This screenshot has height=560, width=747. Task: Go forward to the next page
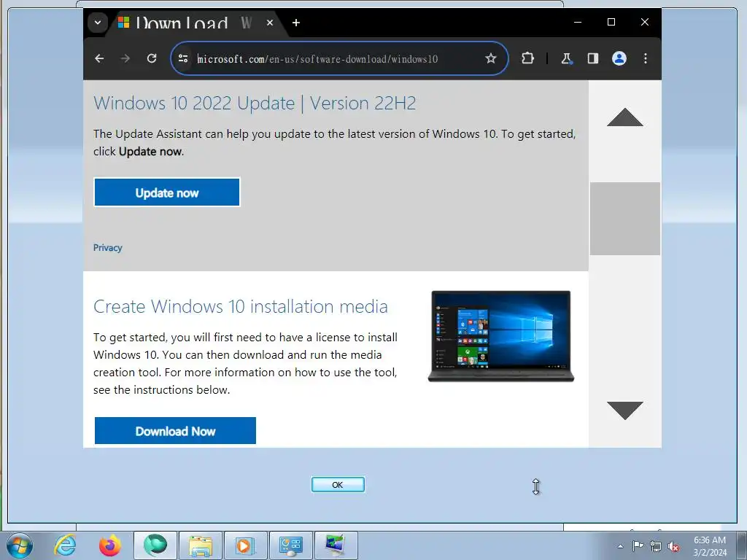(x=125, y=58)
